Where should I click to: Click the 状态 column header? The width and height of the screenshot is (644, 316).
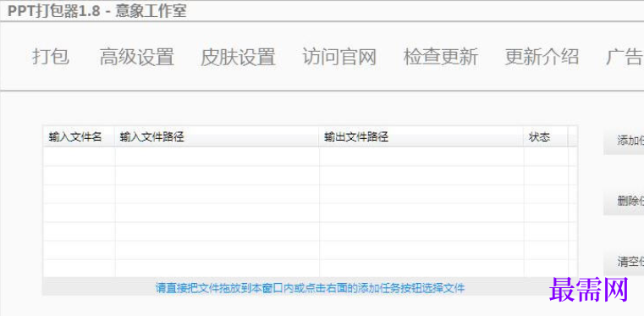tap(546, 137)
